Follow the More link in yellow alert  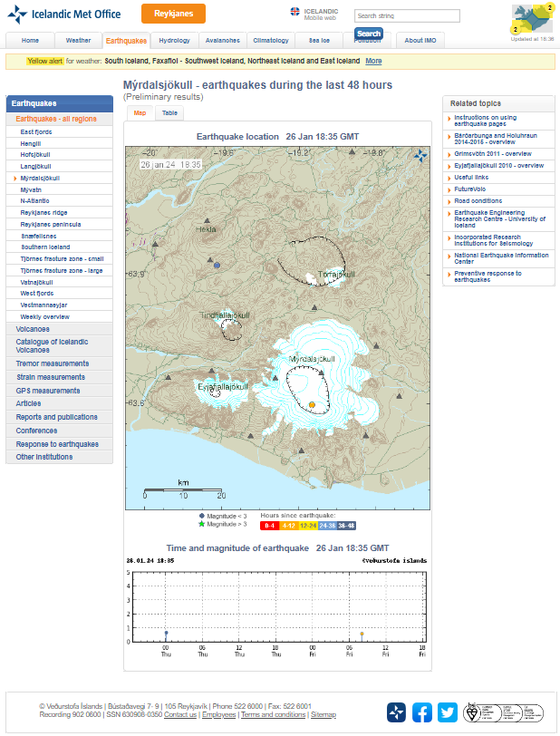tap(373, 61)
